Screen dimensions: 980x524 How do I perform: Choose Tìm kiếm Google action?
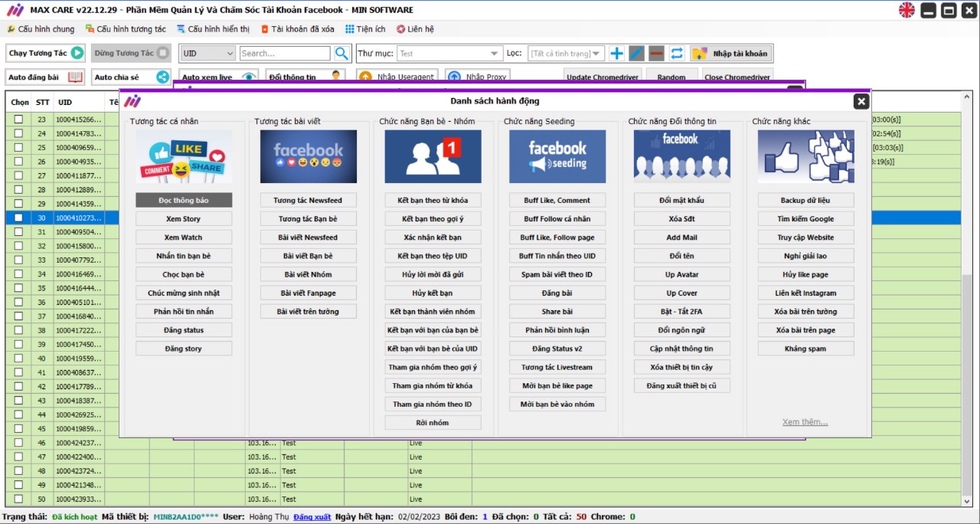click(806, 218)
